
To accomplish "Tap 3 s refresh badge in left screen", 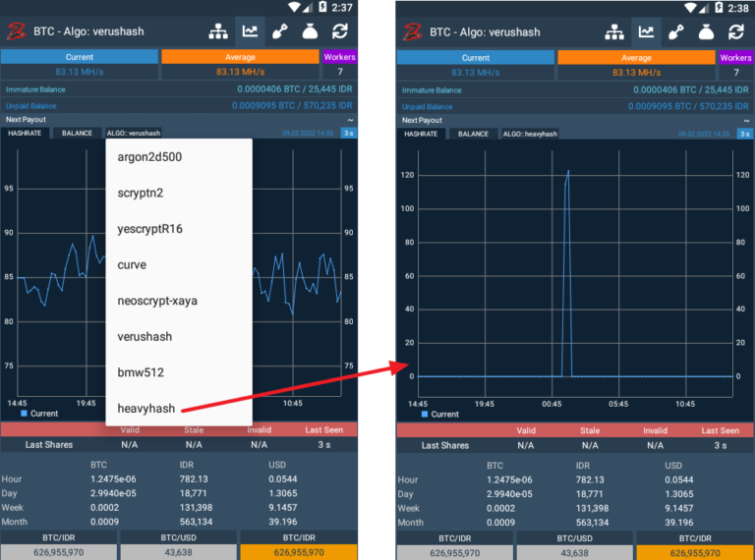I will click(x=349, y=133).
